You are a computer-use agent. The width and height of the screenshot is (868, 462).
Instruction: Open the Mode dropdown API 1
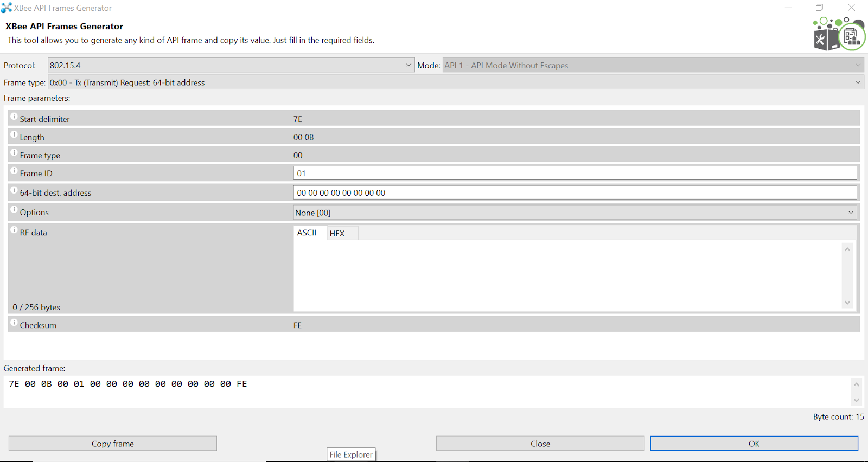click(653, 65)
